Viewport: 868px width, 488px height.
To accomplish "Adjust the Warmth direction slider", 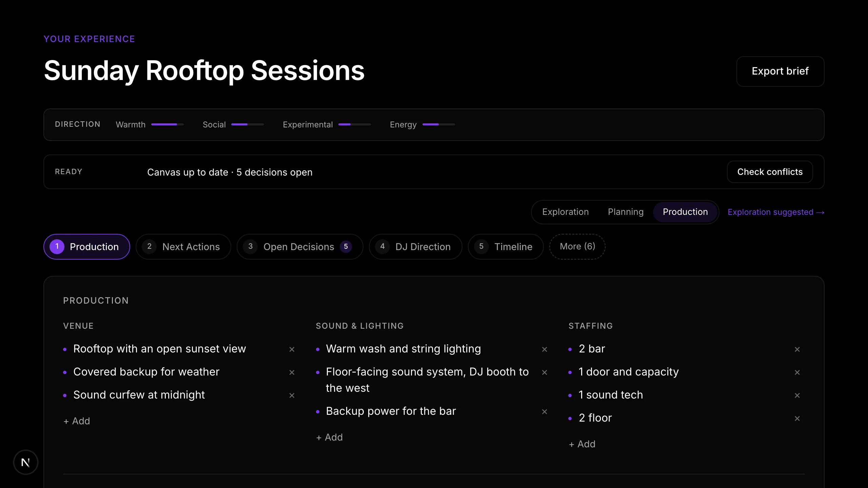I will tap(167, 124).
